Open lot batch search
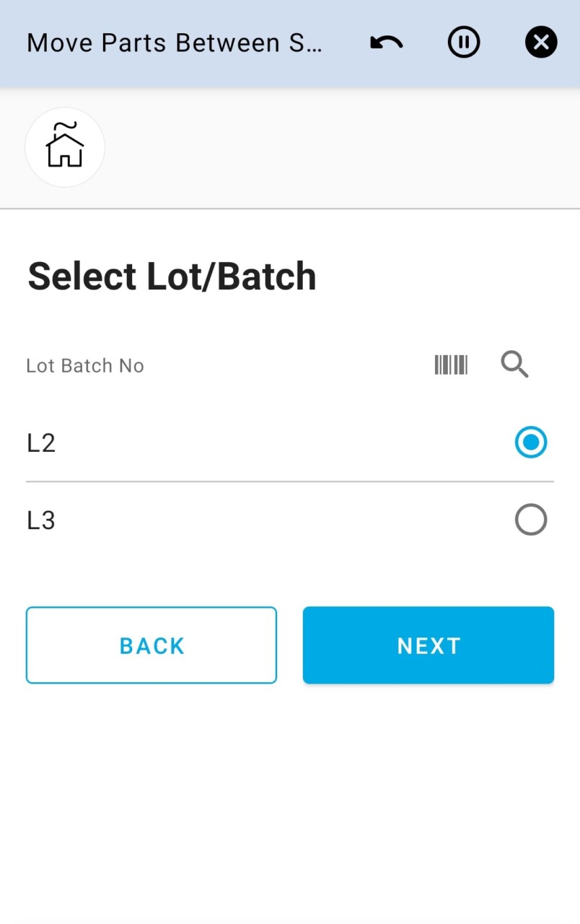This screenshot has width=580, height=924. (514, 365)
